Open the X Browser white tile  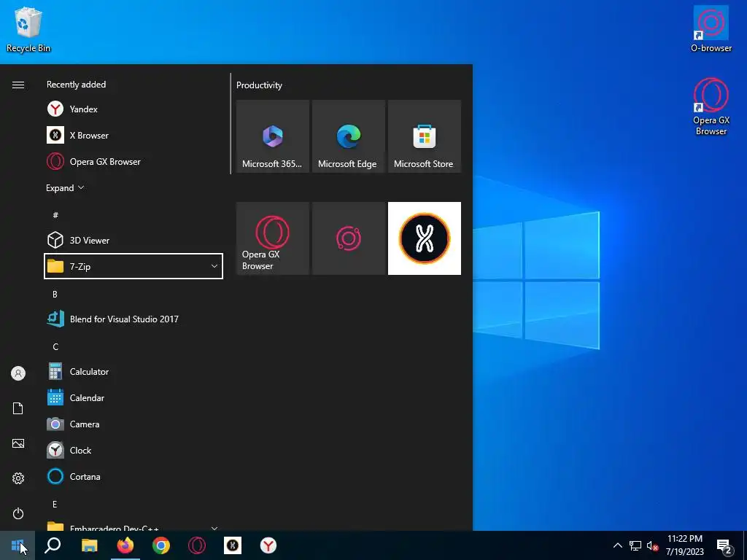click(x=425, y=238)
